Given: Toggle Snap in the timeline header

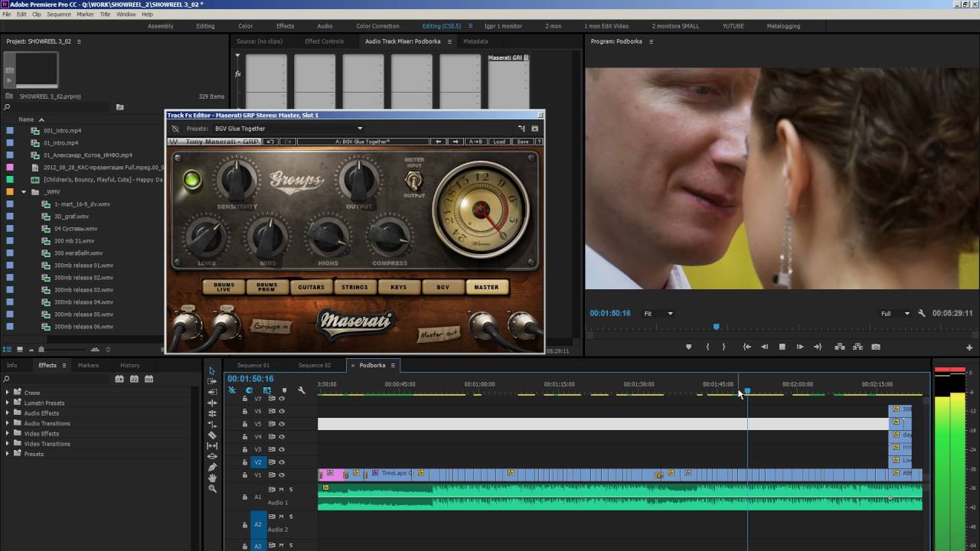Looking at the screenshot, I should pyautogui.click(x=249, y=390).
